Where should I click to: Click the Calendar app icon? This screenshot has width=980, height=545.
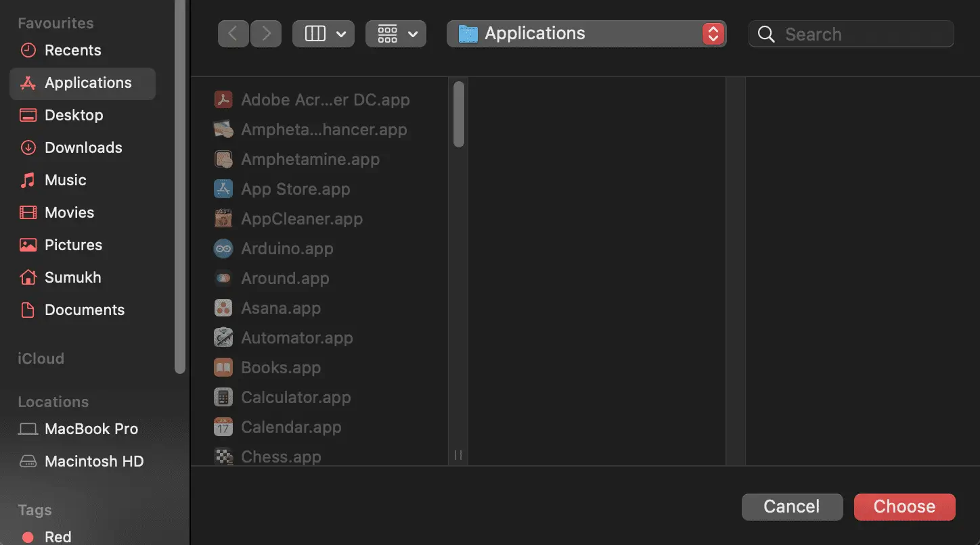223,427
